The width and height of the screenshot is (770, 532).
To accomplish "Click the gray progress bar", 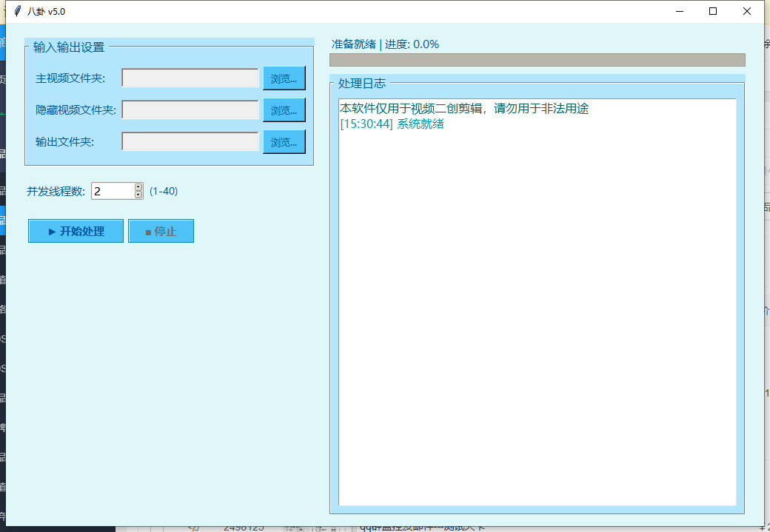I will click(537, 60).
